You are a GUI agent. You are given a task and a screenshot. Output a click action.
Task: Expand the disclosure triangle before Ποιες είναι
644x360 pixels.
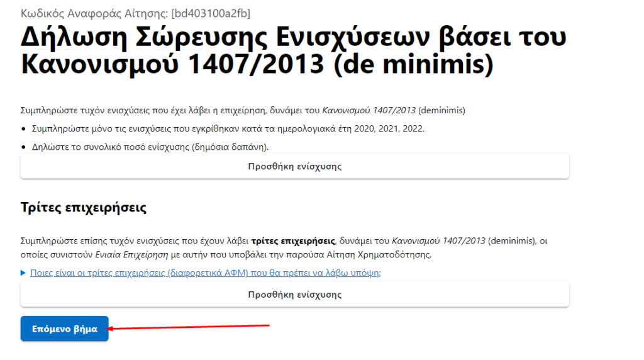(x=24, y=273)
